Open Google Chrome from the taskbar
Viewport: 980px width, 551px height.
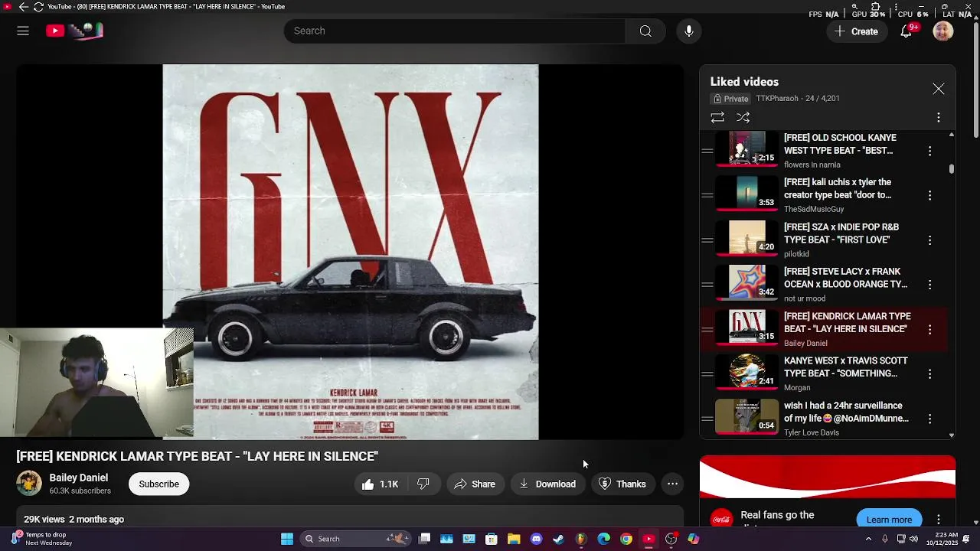[x=626, y=539]
